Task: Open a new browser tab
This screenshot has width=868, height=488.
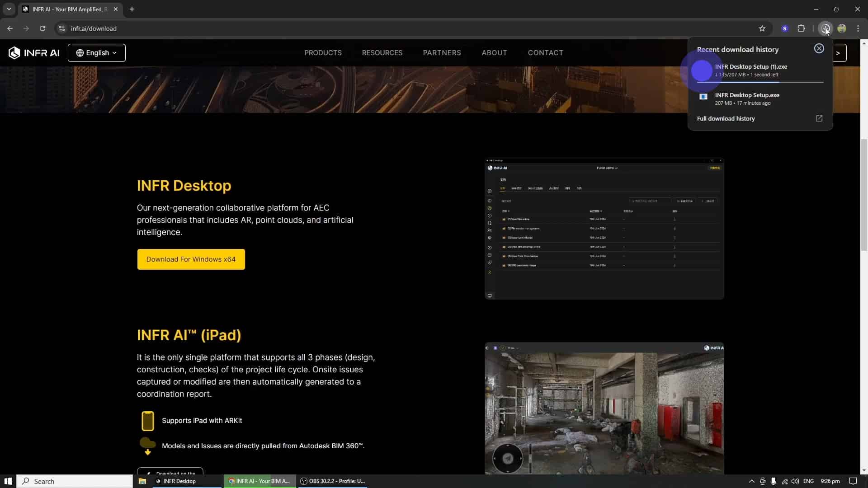Action: point(132,9)
